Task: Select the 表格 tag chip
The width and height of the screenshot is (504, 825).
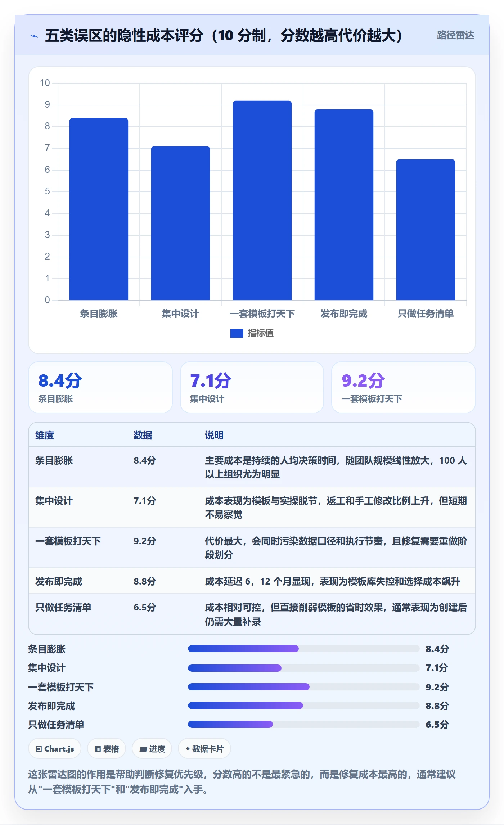Action: pyautogui.click(x=107, y=749)
